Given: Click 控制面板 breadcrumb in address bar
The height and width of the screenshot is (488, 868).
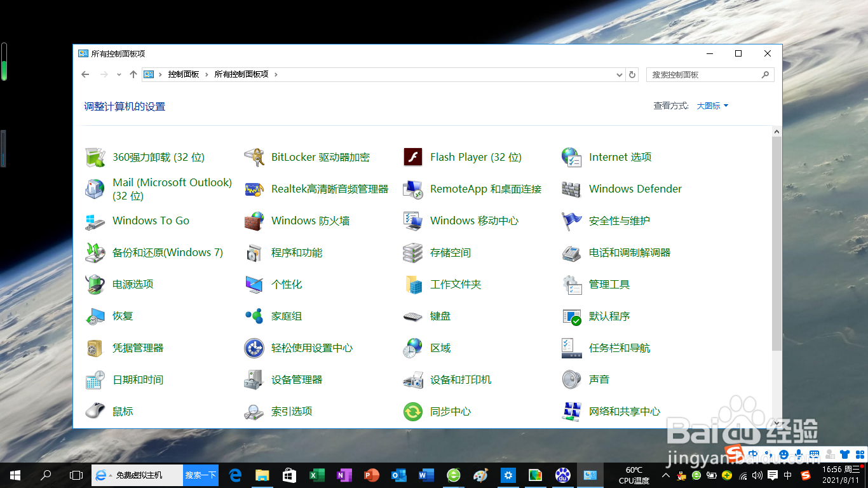Looking at the screenshot, I should (184, 74).
